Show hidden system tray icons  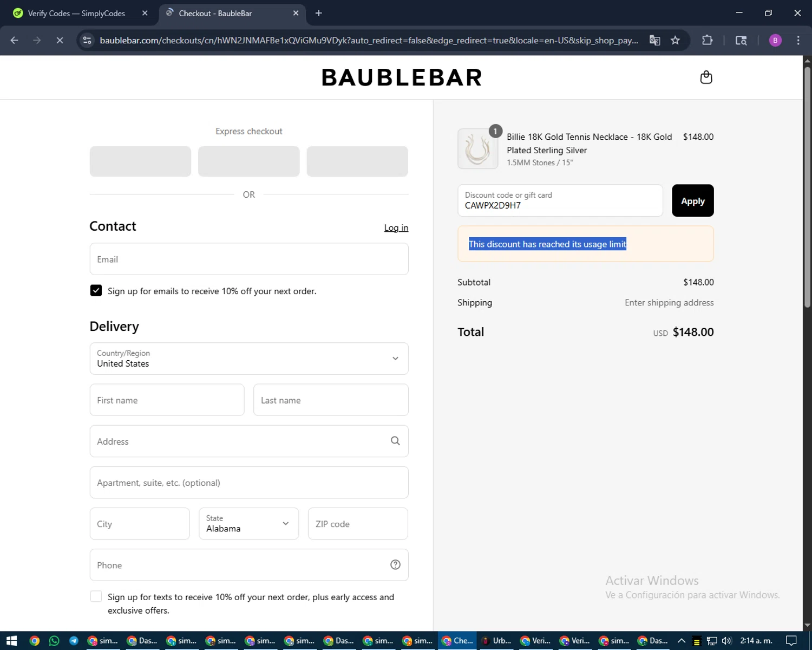pos(682,641)
